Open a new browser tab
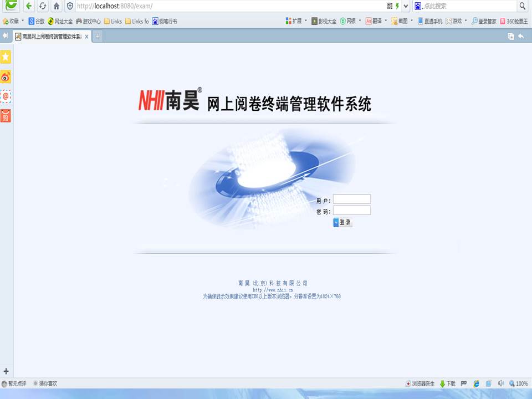 [97, 35]
